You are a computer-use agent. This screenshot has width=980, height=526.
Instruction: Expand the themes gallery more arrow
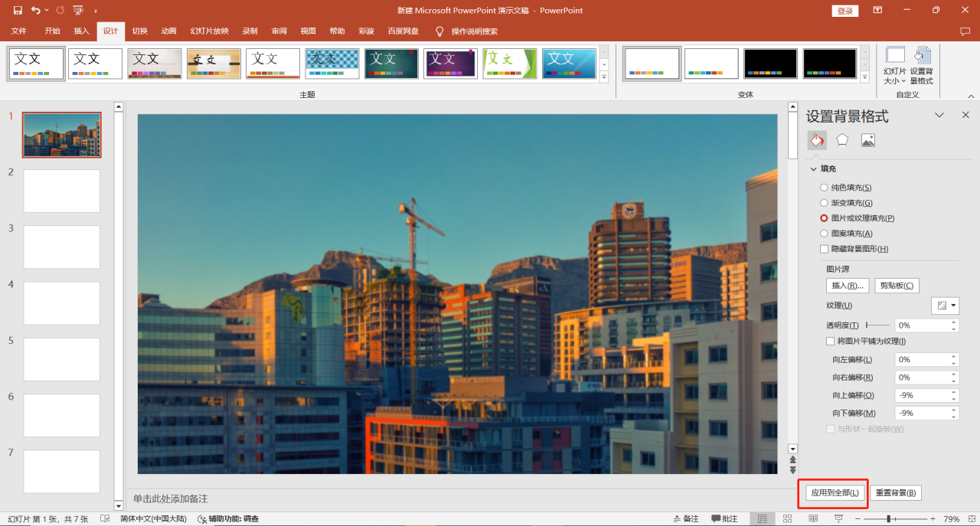[603, 77]
